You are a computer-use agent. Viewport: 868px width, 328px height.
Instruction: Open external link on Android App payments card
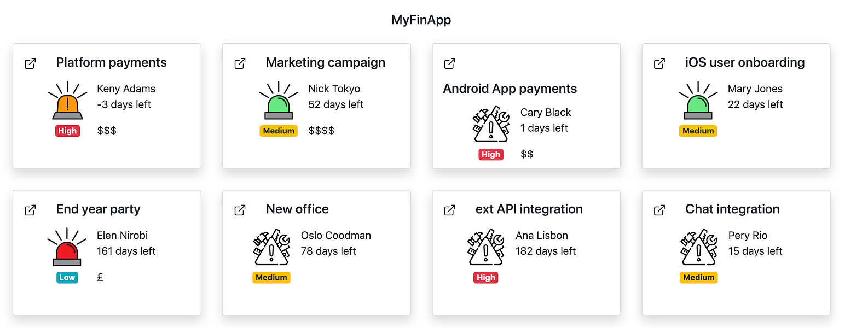pos(450,63)
